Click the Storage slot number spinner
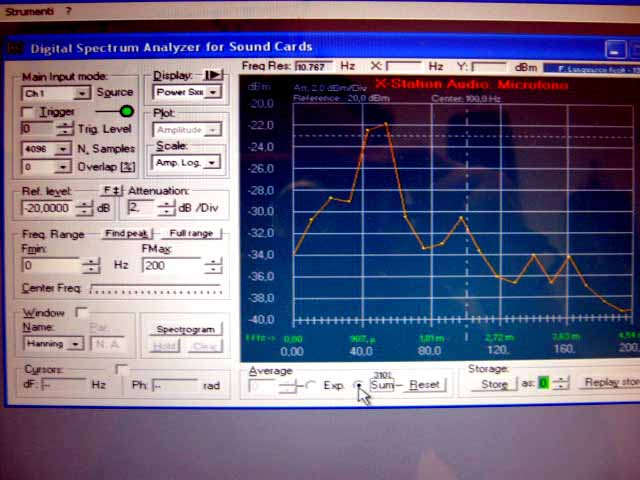The height and width of the screenshot is (480, 640). tap(561, 383)
